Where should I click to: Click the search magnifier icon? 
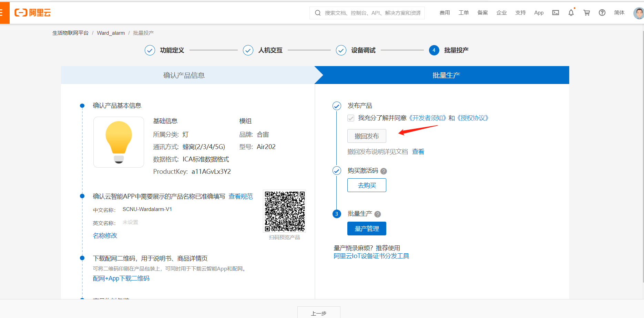click(x=317, y=13)
